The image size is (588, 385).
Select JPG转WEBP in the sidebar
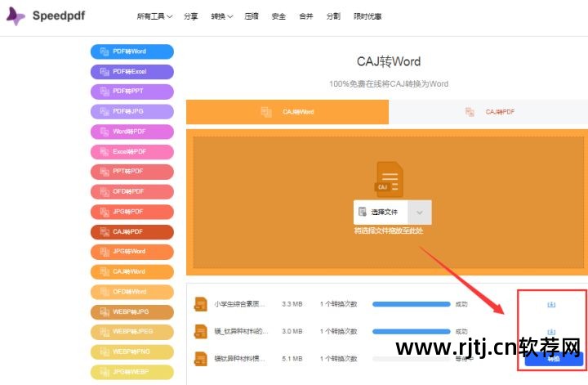[x=132, y=372]
